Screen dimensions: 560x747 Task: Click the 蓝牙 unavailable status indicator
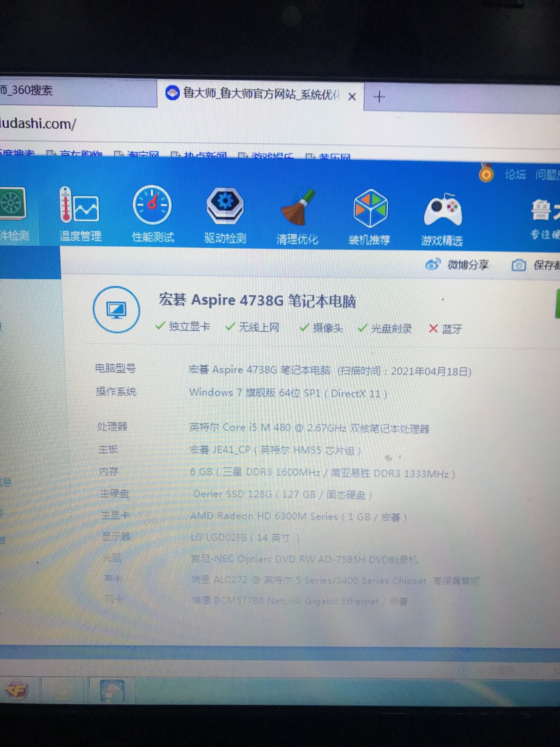tap(445, 329)
